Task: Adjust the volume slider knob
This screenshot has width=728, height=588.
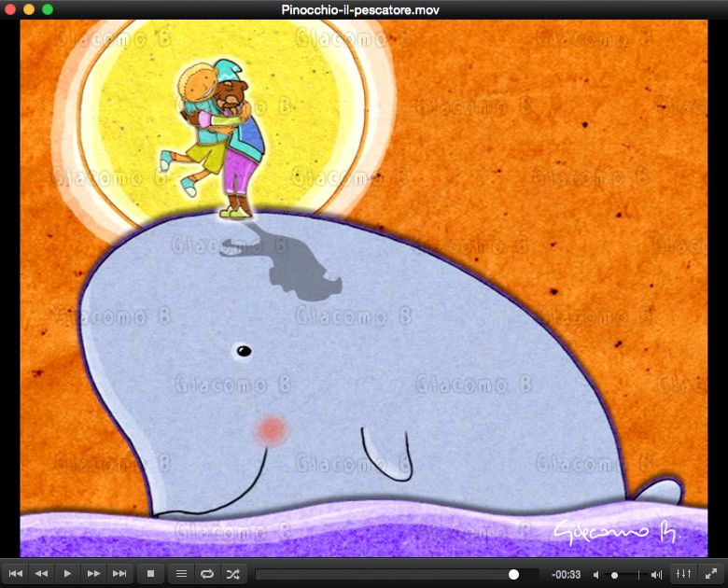Action: pyautogui.click(x=614, y=575)
